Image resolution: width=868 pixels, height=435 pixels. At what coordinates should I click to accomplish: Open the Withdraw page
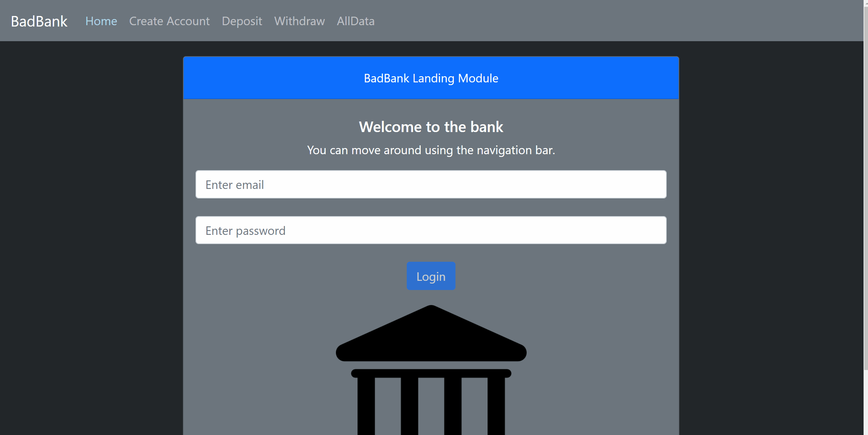[x=299, y=21]
